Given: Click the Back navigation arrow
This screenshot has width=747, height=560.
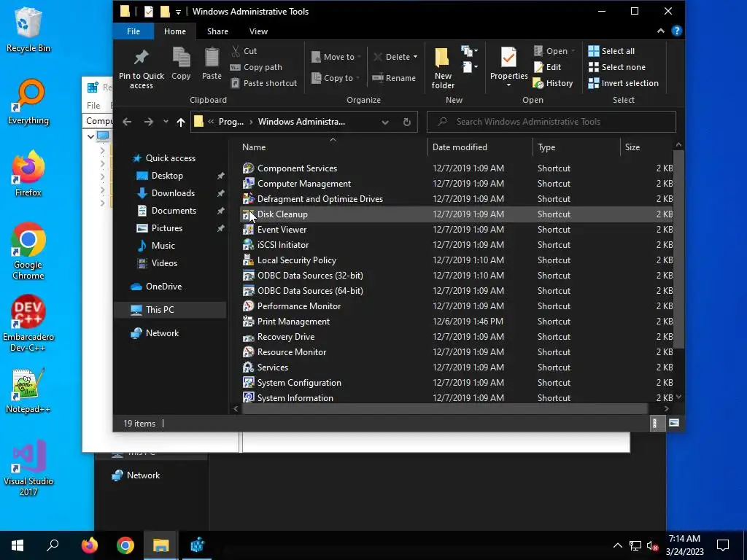Looking at the screenshot, I should tap(127, 122).
